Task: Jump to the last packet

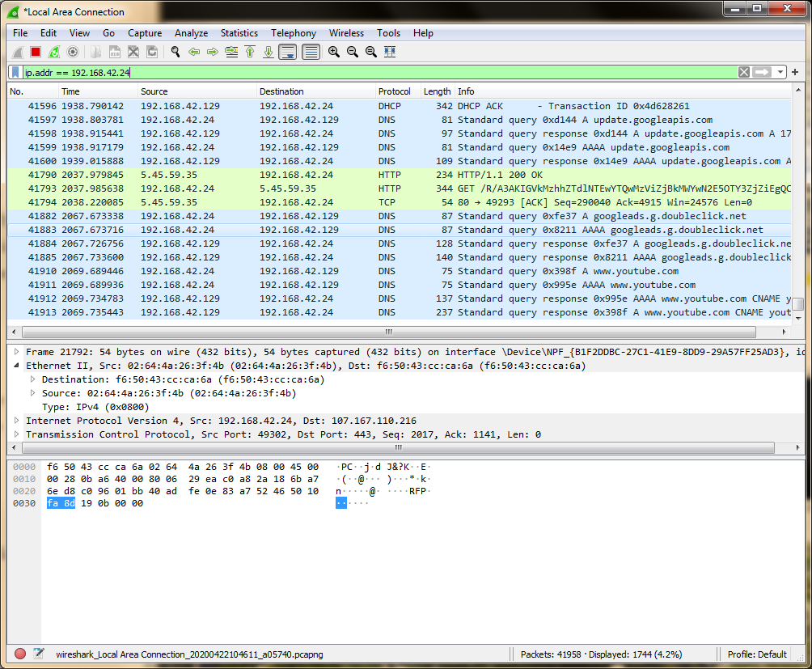Action: 269,52
